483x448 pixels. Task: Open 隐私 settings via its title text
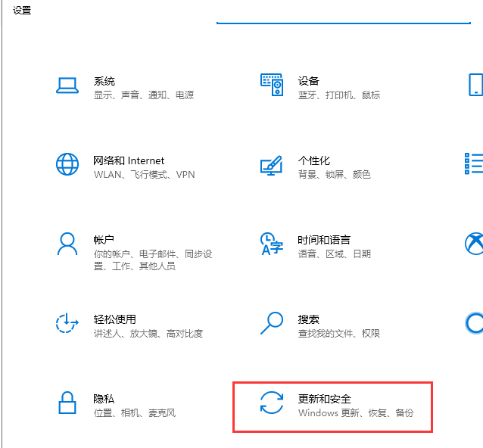tap(104, 399)
